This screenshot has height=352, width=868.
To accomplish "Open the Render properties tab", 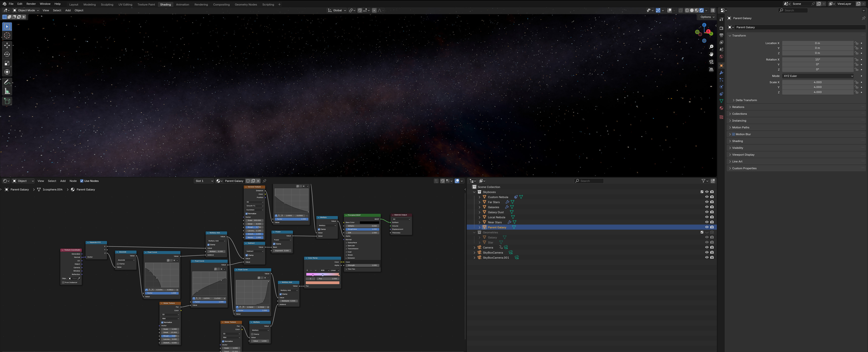I will pyautogui.click(x=721, y=28).
